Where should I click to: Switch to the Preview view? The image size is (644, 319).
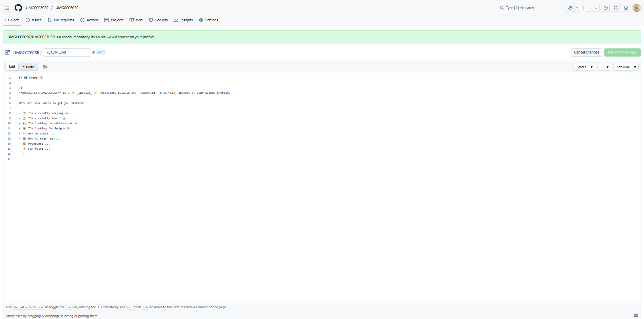28,67
